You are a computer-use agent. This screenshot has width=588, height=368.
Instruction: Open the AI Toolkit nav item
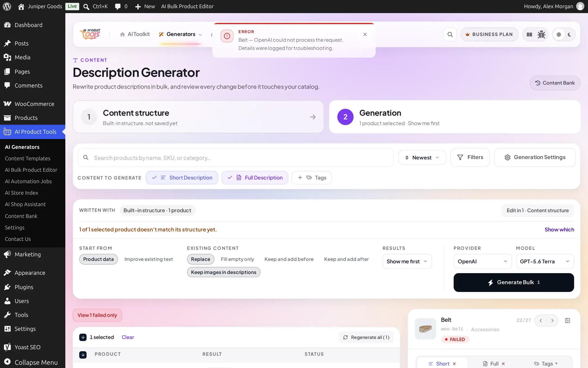(135, 34)
